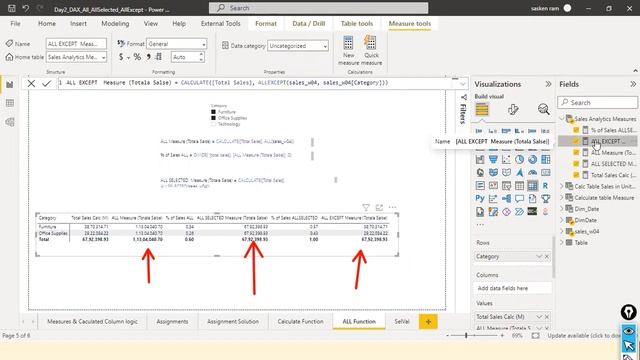The width and height of the screenshot is (640, 360).
Task: Choose the Pie chart visual
Action: (519, 159)
